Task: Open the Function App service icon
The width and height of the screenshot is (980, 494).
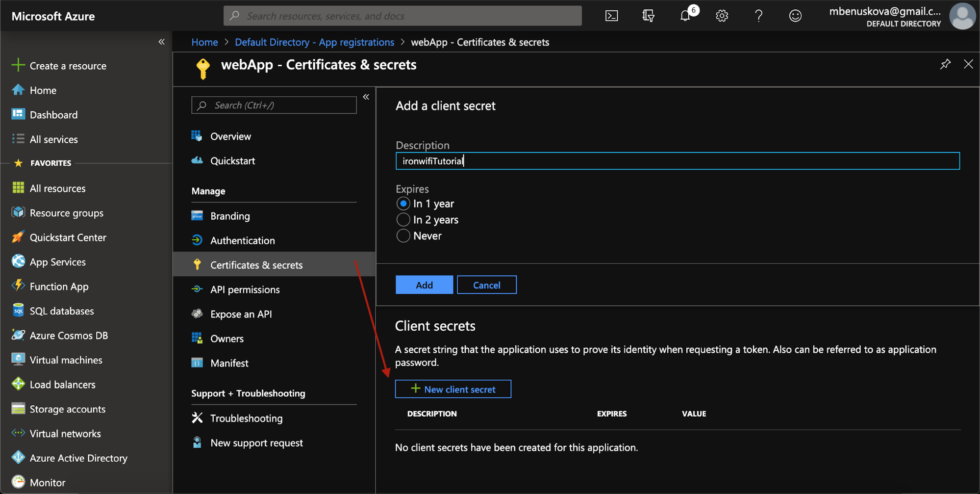Action: (x=58, y=286)
